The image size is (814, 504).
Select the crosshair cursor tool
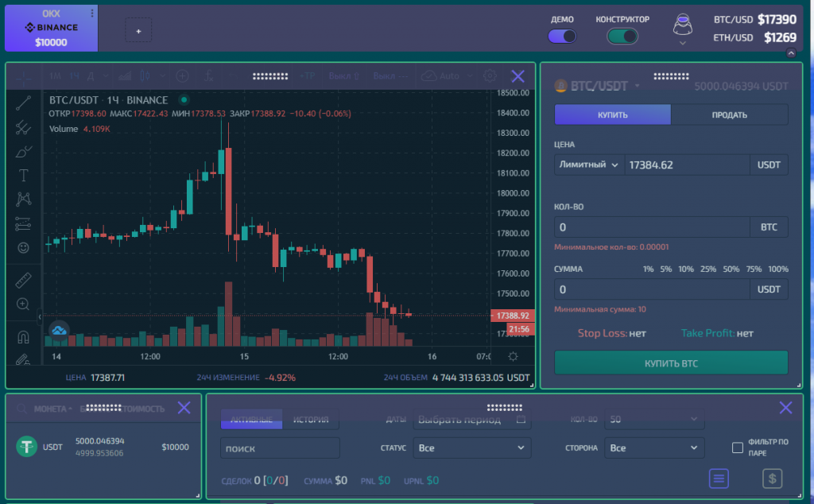(x=23, y=78)
